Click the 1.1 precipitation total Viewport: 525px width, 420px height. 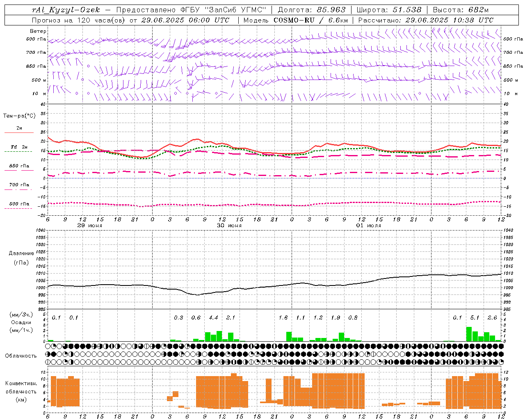coord(301,317)
